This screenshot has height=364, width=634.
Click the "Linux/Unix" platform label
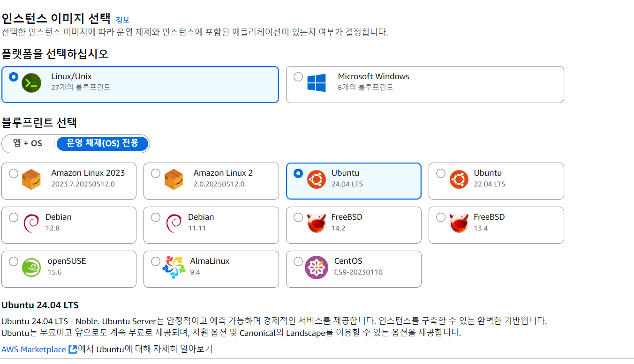click(x=71, y=76)
